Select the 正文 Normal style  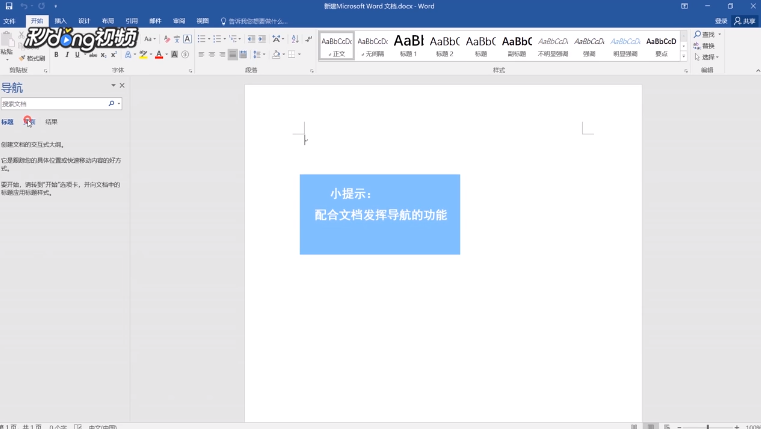click(x=336, y=46)
